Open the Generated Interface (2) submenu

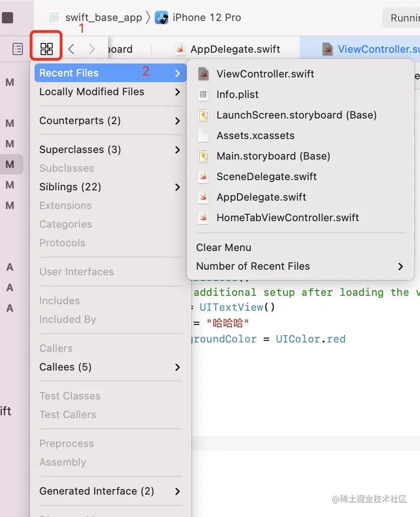[x=111, y=491]
